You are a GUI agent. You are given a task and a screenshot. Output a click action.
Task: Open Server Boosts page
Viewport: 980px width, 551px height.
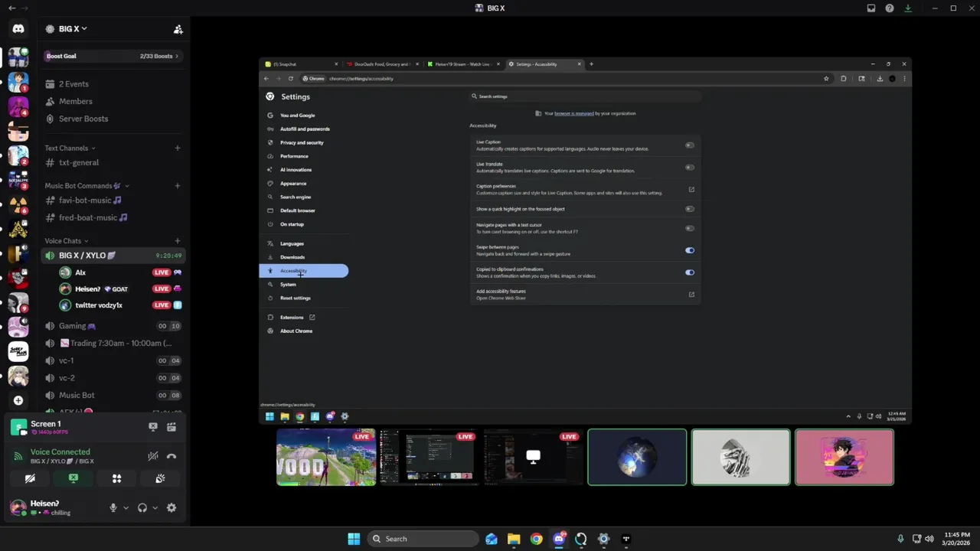click(112, 119)
